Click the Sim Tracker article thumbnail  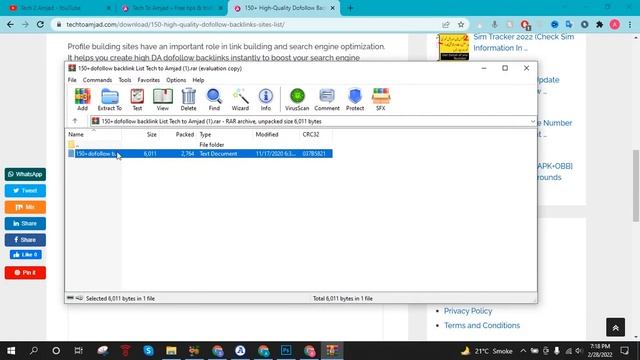coord(453,47)
